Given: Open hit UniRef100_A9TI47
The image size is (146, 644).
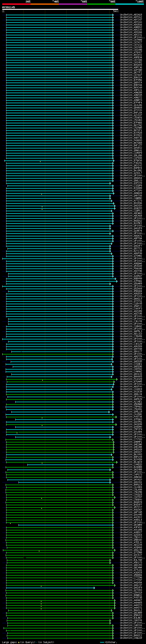Looking at the screenshot, I should point(131,20).
